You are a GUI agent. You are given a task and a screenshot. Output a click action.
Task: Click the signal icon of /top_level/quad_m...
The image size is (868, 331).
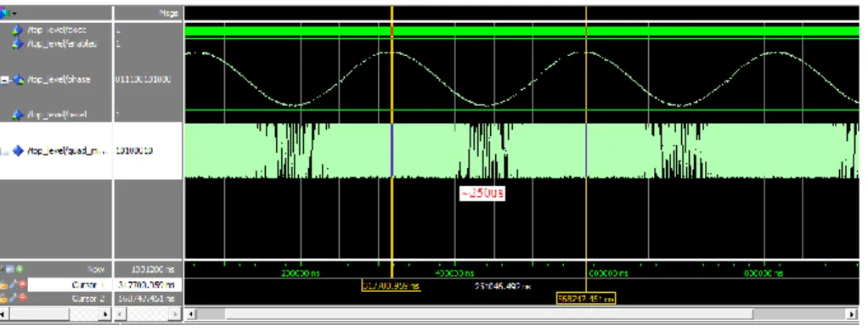tap(19, 150)
